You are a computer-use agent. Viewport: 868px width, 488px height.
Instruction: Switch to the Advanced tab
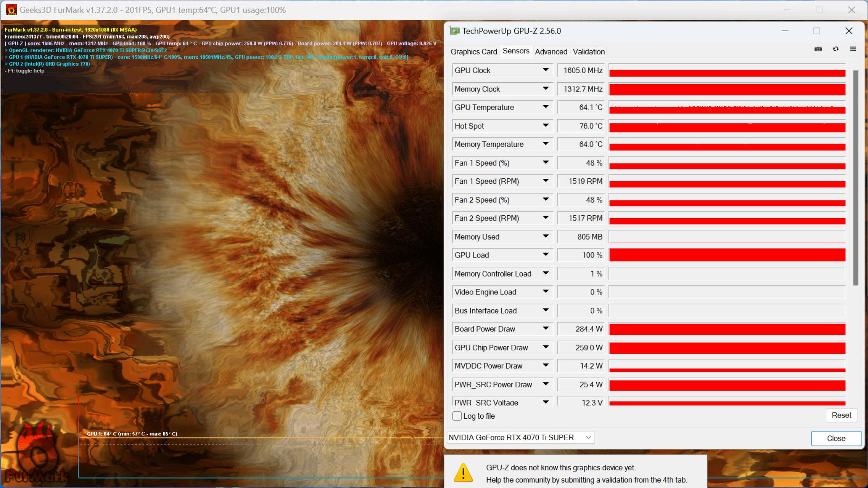550,52
